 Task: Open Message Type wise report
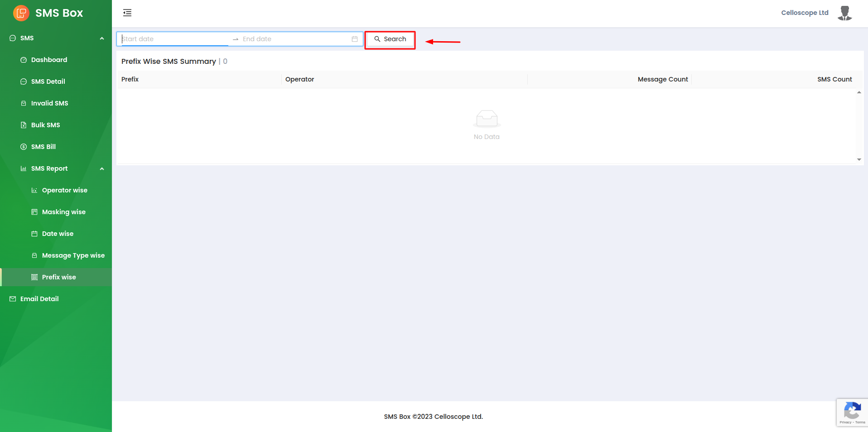pos(73,255)
